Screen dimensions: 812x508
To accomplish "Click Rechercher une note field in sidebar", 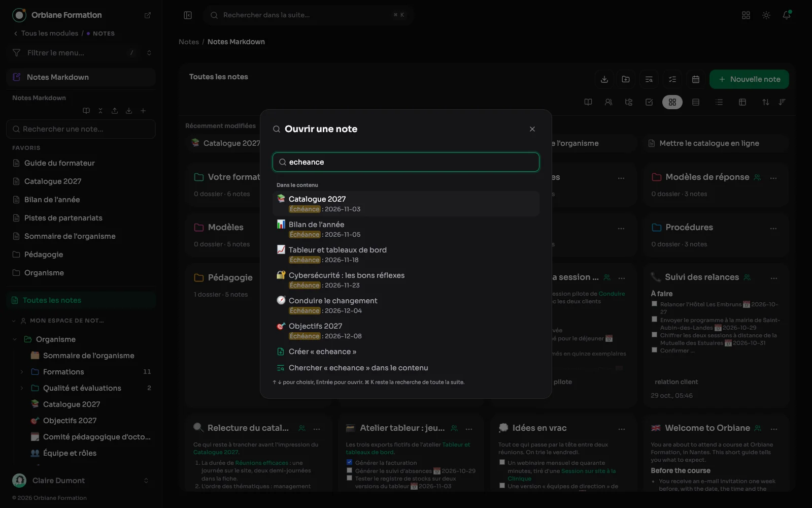I will tap(81, 129).
